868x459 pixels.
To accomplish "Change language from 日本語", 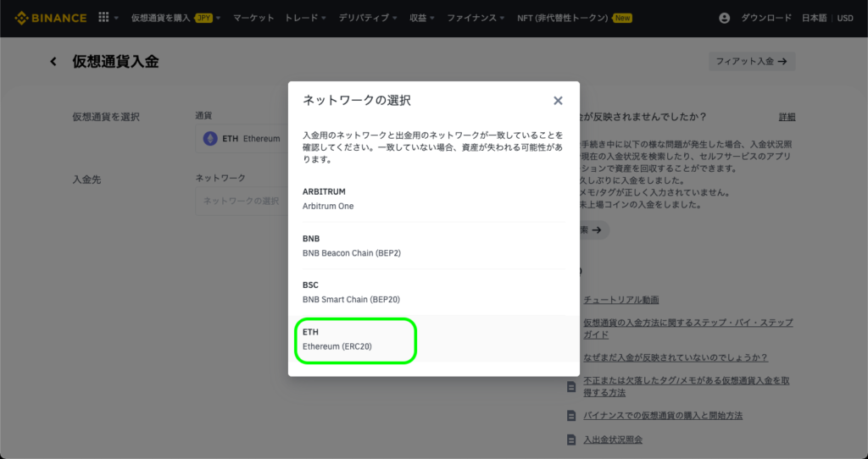I will (x=814, y=19).
